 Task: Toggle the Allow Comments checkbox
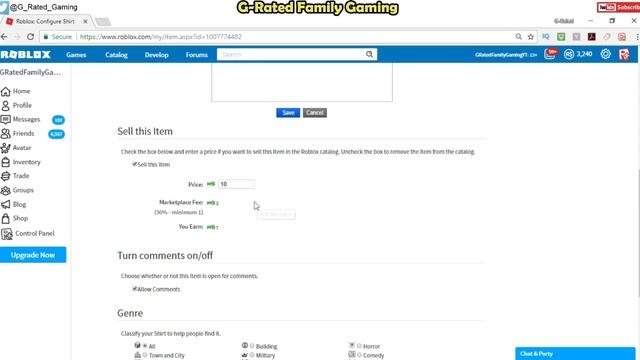(x=135, y=289)
